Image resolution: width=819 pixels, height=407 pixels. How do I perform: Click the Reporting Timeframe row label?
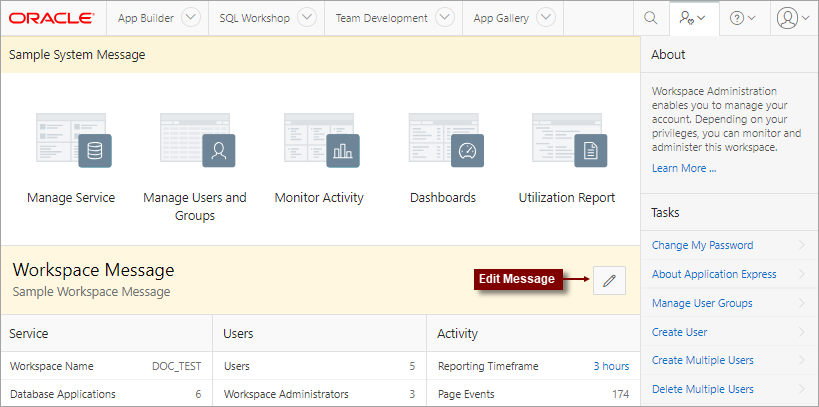click(x=488, y=366)
